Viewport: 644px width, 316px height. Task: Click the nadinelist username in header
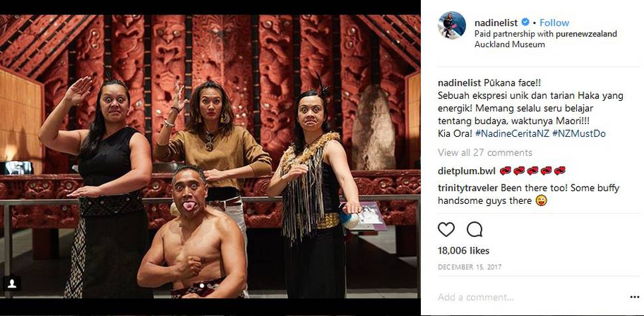(496, 23)
